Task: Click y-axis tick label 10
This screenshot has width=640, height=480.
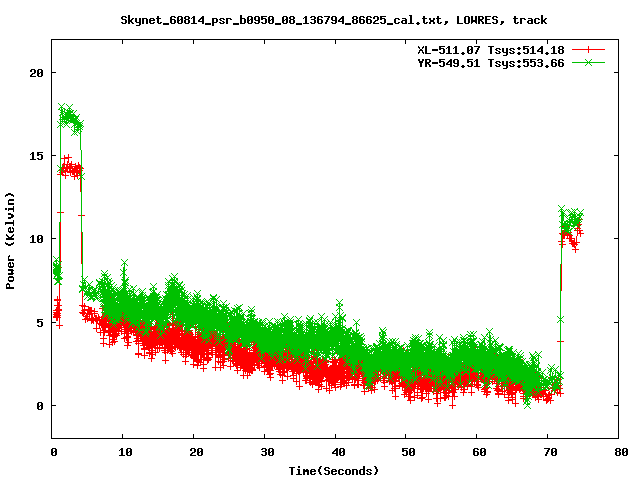Action: click(36, 239)
